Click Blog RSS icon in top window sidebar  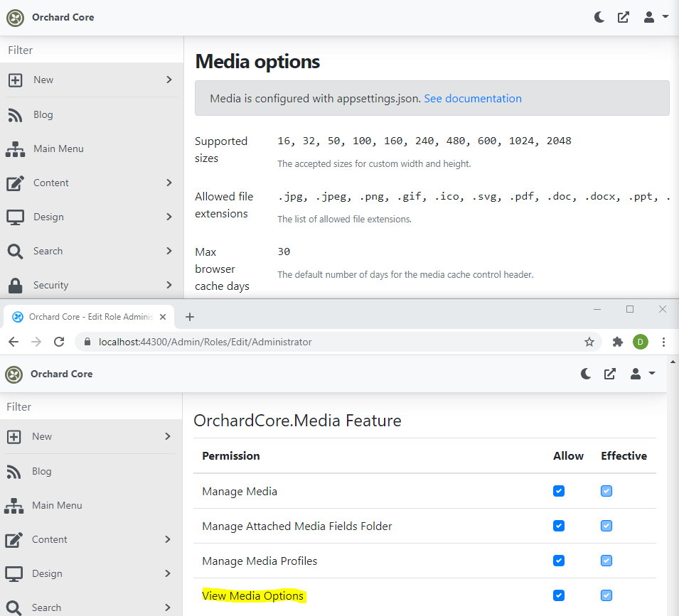(x=15, y=115)
